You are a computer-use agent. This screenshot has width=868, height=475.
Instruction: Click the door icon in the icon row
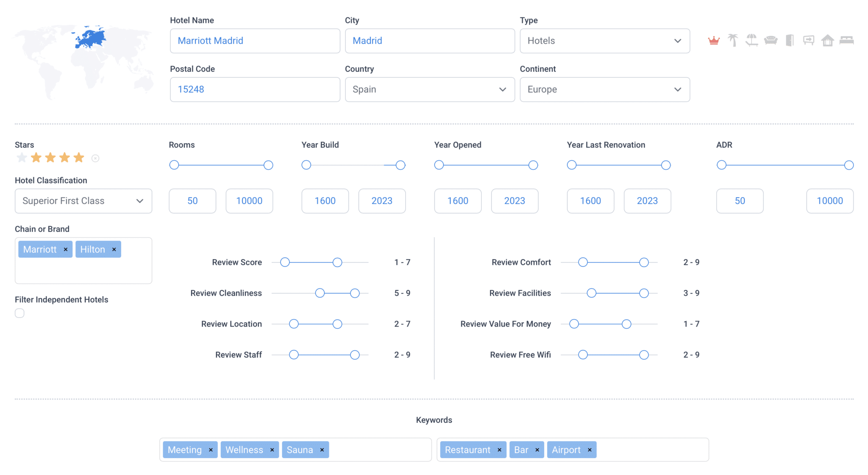pyautogui.click(x=789, y=40)
